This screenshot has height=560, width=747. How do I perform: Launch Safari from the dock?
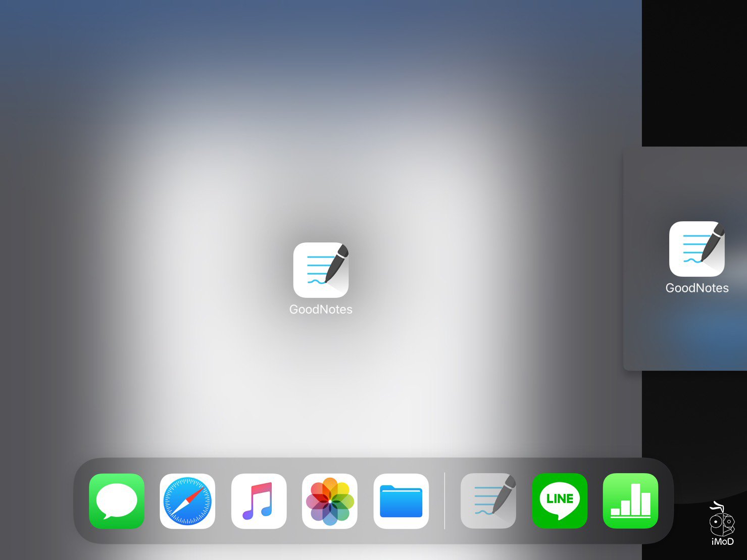(x=187, y=501)
